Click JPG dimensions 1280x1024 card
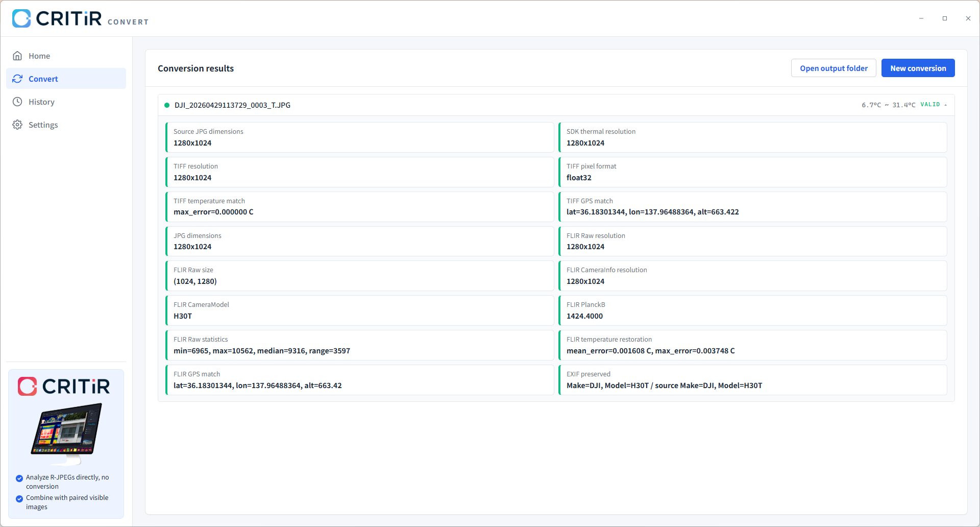 click(x=360, y=241)
